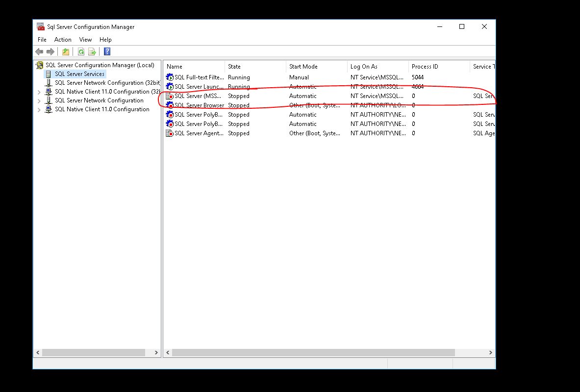Select SQL Server Services in the tree
The image size is (580, 392).
click(79, 74)
